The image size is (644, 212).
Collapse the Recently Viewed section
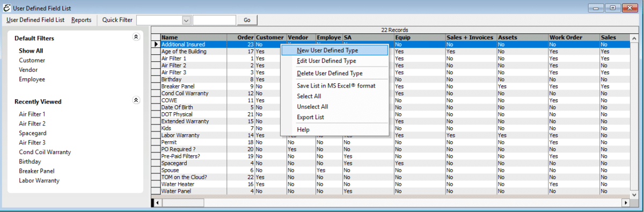click(x=136, y=100)
